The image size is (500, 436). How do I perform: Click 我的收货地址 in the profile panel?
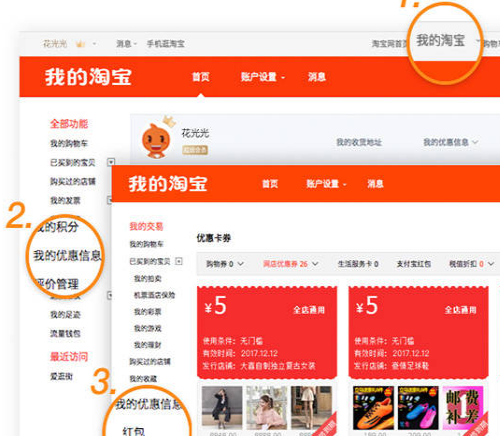(359, 142)
